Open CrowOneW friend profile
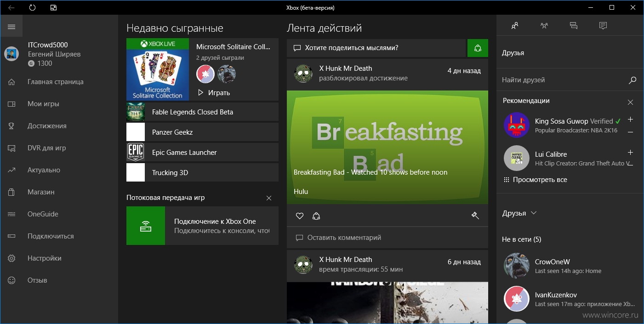This screenshot has width=644, height=324. click(x=570, y=266)
